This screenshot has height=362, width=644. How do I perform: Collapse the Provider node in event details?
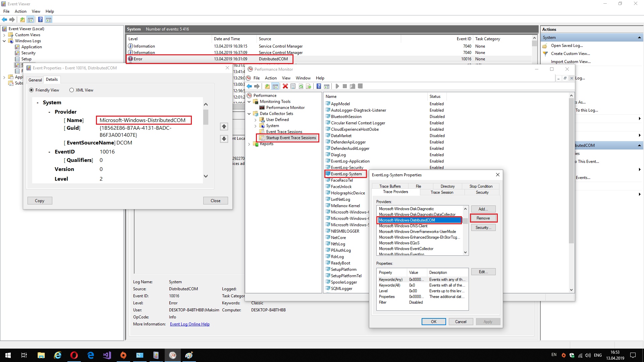pyautogui.click(x=49, y=112)
